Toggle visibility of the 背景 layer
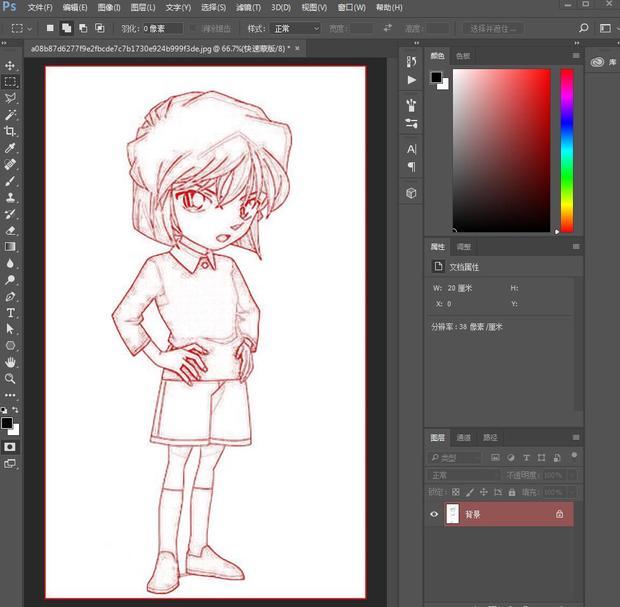The height and width of the screenshot is (607, 620). tap(434, 514)
